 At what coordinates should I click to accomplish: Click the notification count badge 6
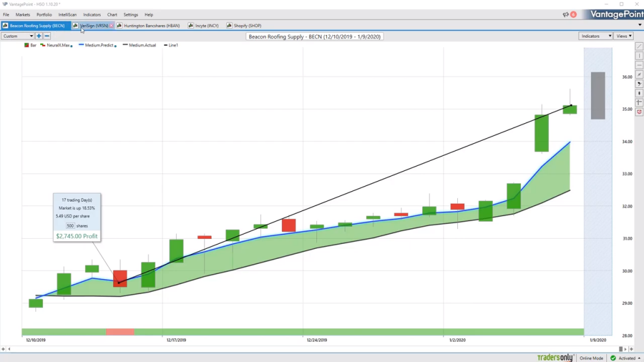tap(574, 14)
